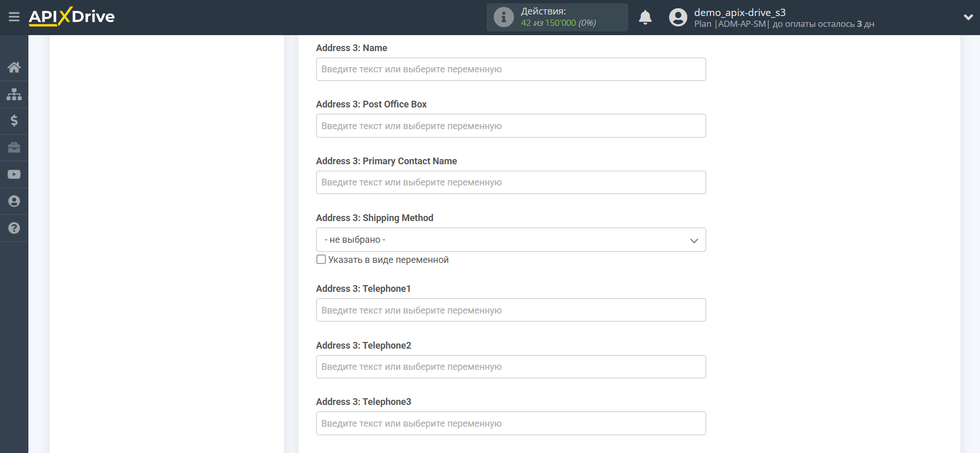
Task: Open the help question mark icon
Action: click(x=14, y=228)
